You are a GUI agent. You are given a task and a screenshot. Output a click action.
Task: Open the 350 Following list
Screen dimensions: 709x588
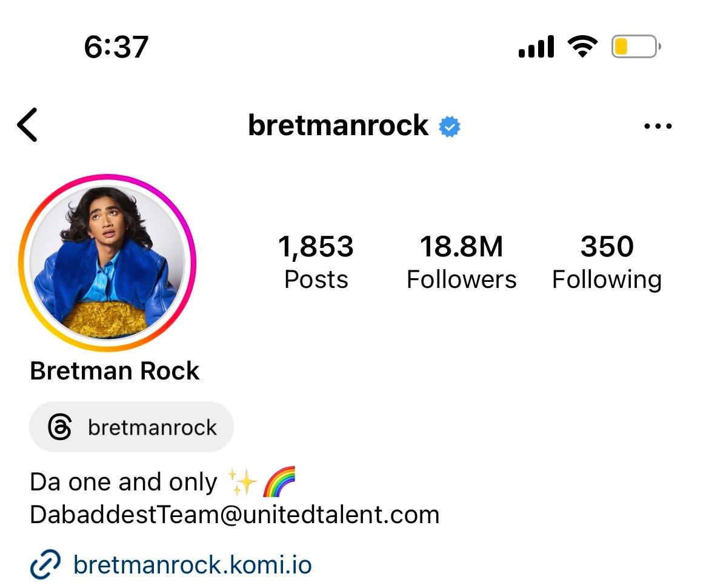(607, 261)
